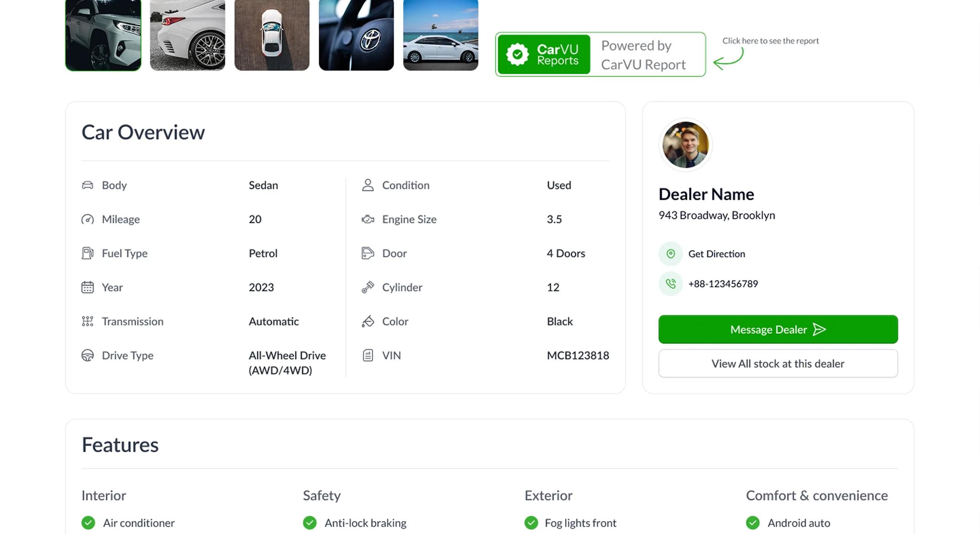This screenshot has height=534, width=980.
Task: Click the Drive Type steering wheel icon
Action: [87, 355]
